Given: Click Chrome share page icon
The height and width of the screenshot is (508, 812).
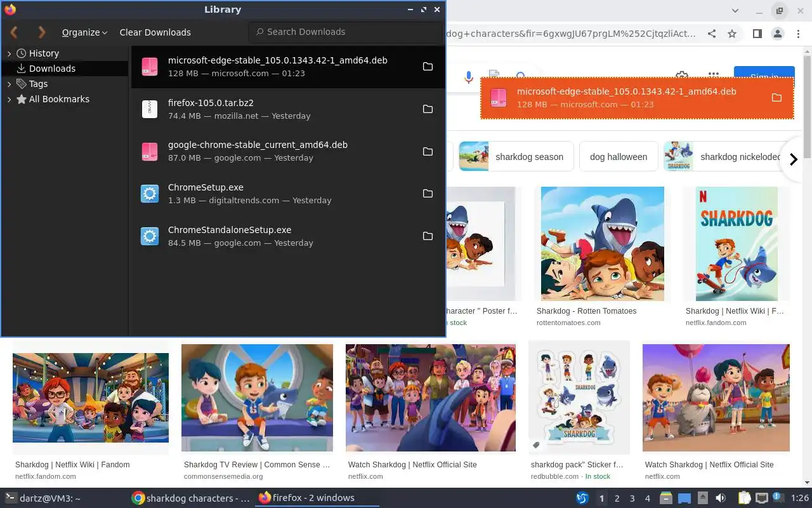Looking at the screenshot, I should point(712,34).
